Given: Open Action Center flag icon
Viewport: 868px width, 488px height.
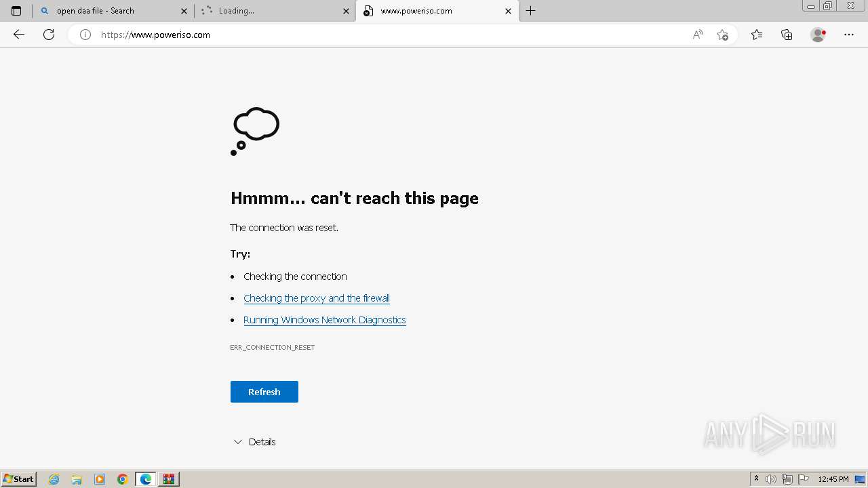Looking at the screenshot, I should click(x=804, y=479).
